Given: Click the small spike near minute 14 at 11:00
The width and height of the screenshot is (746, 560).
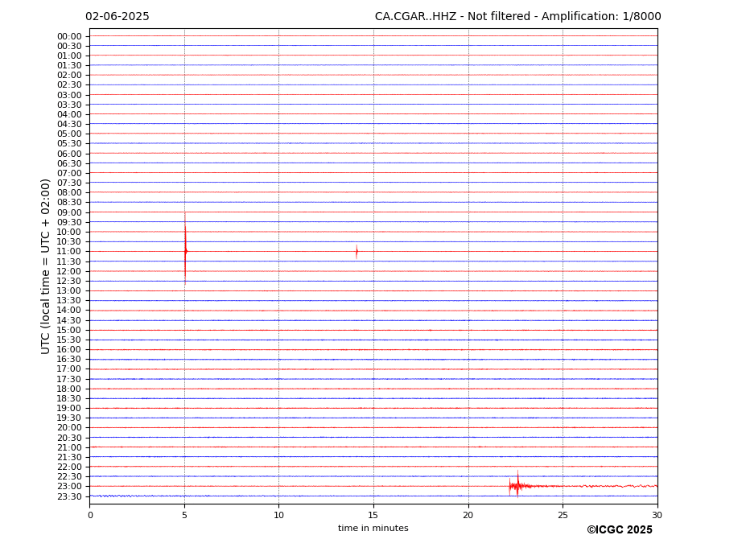Looking at the screenshot, I should 357,252.
